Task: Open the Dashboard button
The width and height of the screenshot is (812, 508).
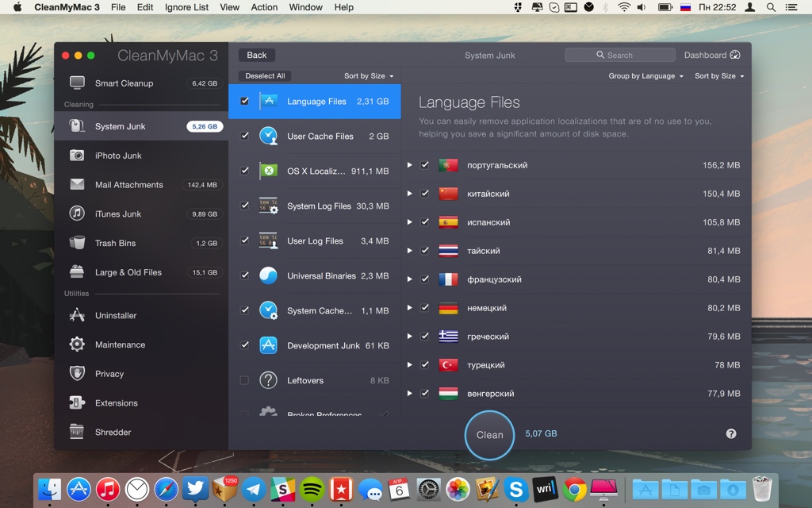Action: point(712,55)
